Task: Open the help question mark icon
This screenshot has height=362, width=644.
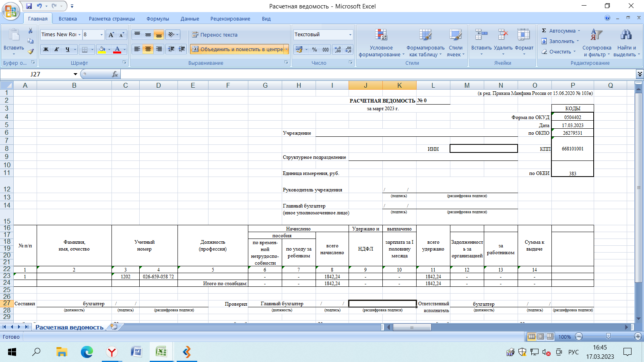Action: click(607, 18)
